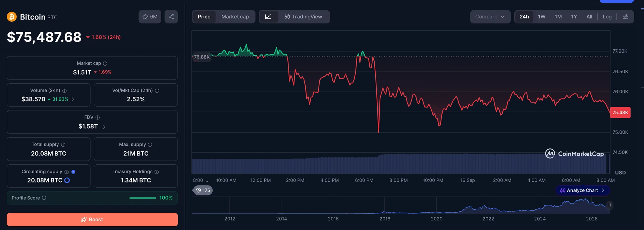Select the 1W time range
Viewport: 644px width, 230px height.
point(542,17)
